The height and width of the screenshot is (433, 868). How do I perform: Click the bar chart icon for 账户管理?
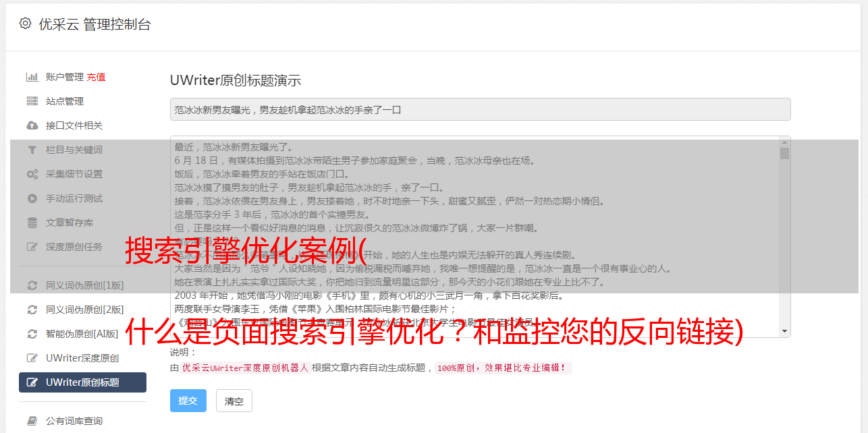[32, 77]
